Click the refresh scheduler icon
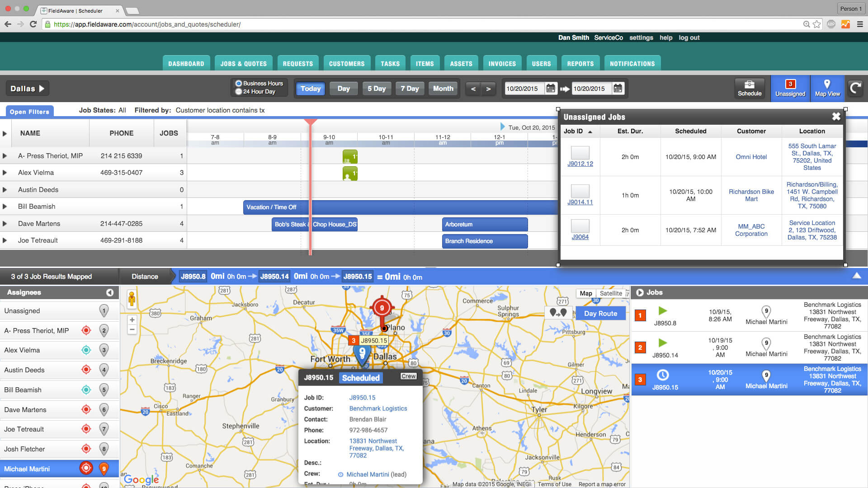Viewport: 868px width, 488px height. click(855, 88)
